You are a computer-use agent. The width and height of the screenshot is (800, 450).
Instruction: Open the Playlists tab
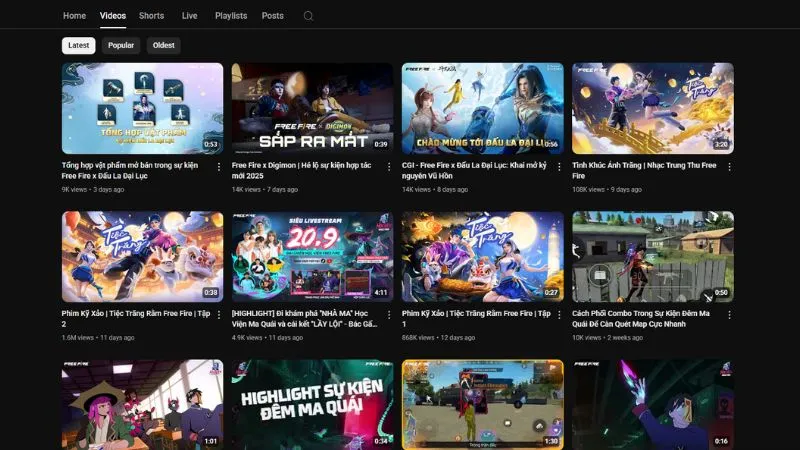coord(231,16)
